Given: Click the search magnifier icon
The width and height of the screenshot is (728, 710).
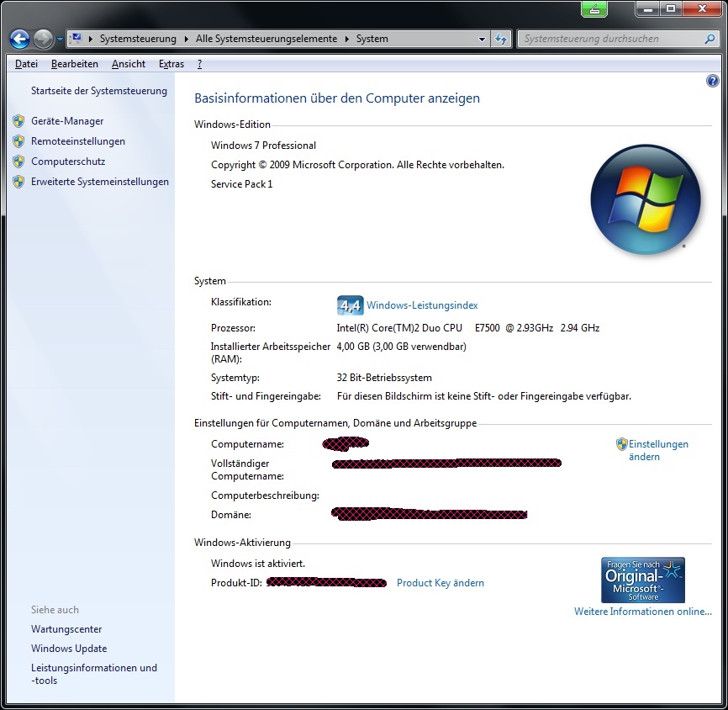Looking at the screenshot, I should [x=710, y=39].
